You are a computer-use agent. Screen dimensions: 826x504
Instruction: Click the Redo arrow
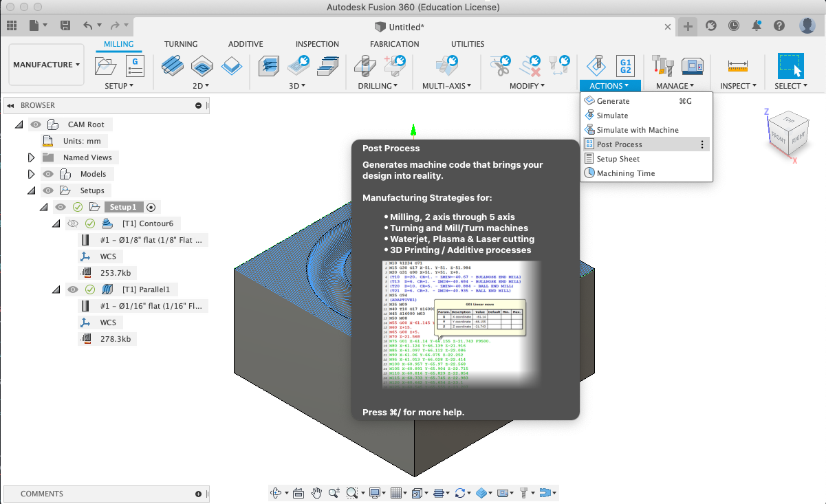click(115, 25)
